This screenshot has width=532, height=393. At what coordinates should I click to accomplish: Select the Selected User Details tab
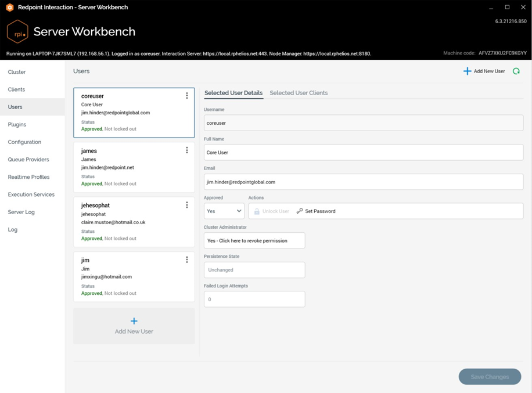233,93
